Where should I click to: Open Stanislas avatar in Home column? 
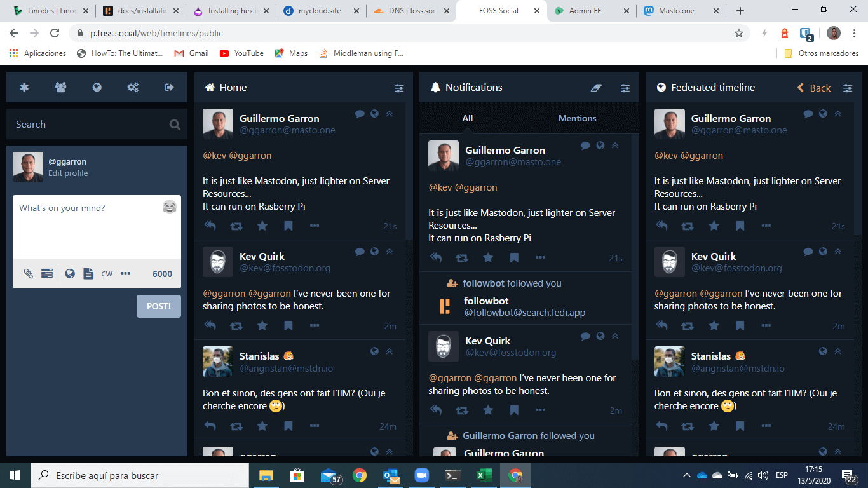[218, 362]
